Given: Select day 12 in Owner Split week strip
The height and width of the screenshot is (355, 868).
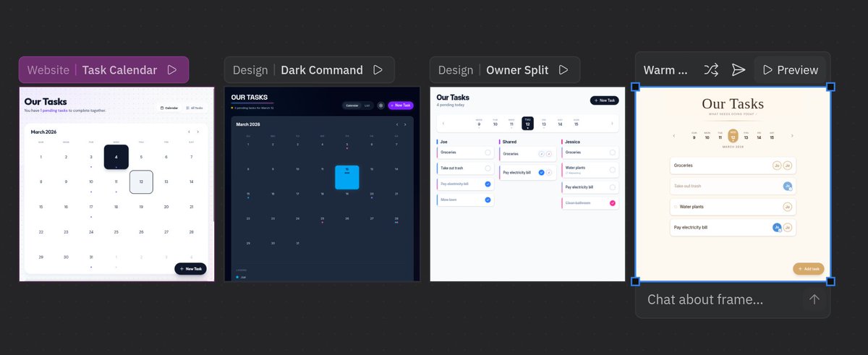Looking at the screenshot, I should pyautogui.click(x=528, y=124).
